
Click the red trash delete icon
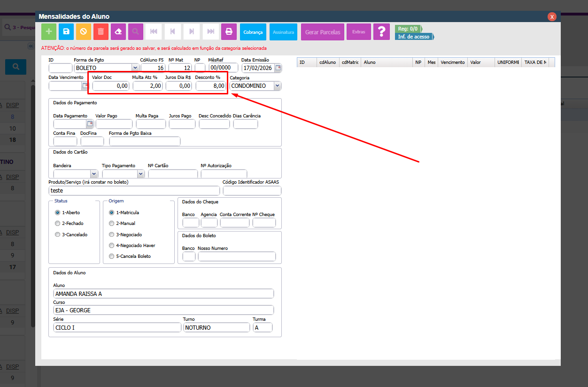pos(101,32)
